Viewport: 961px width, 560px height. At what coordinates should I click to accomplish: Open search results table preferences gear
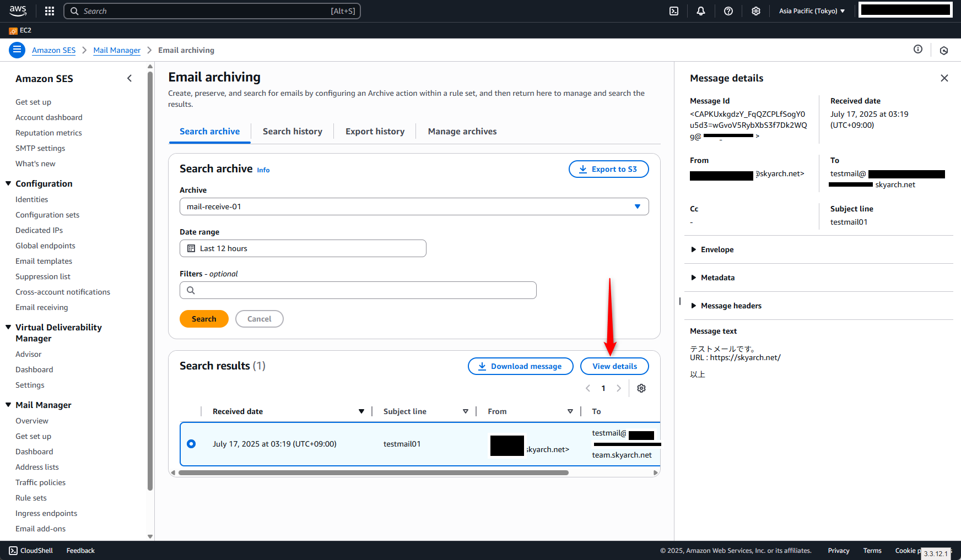tap(641, 388)
